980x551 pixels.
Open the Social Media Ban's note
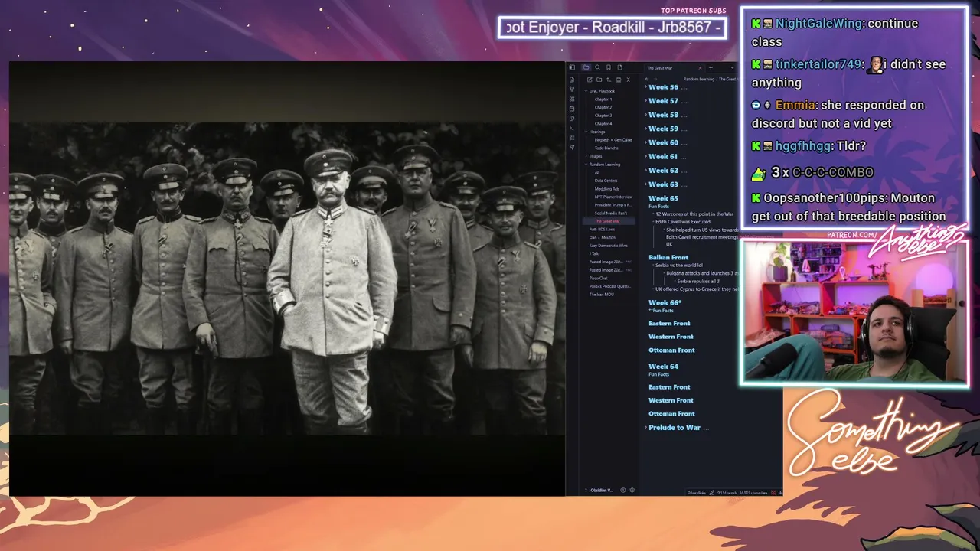pos(611,213)
